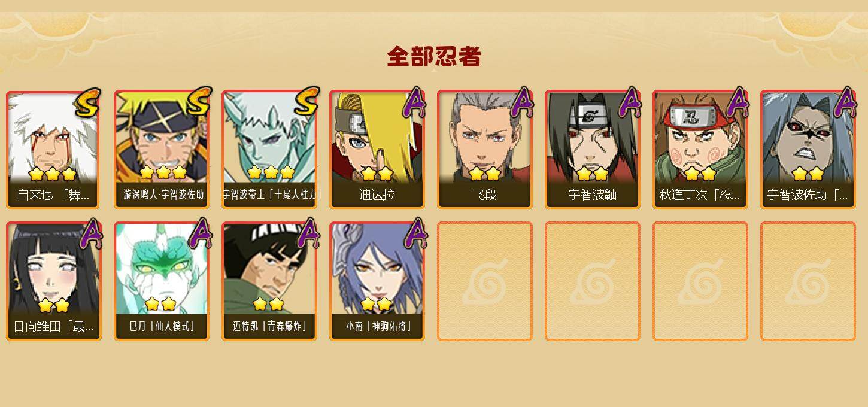Click the 全部忍者 heading
The image size is (868, 407).
click(x=434, y=57)
